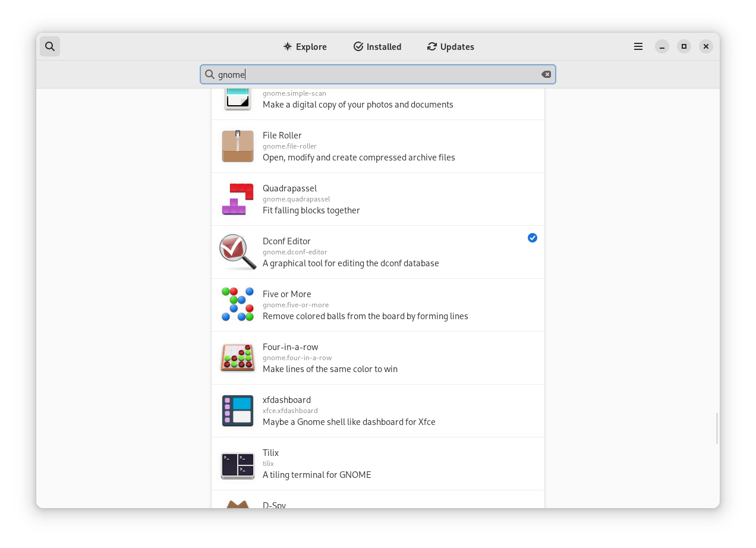Click "Maybe a Gnome shell like dashboard for Xfce"
This screenshot has height=548, width=756.
tap(349, 422)
